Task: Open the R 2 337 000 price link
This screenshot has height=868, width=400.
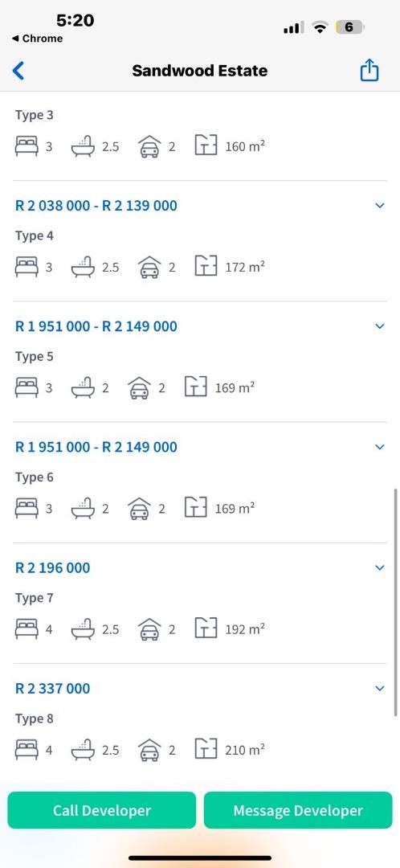Action: pos(52,688)
